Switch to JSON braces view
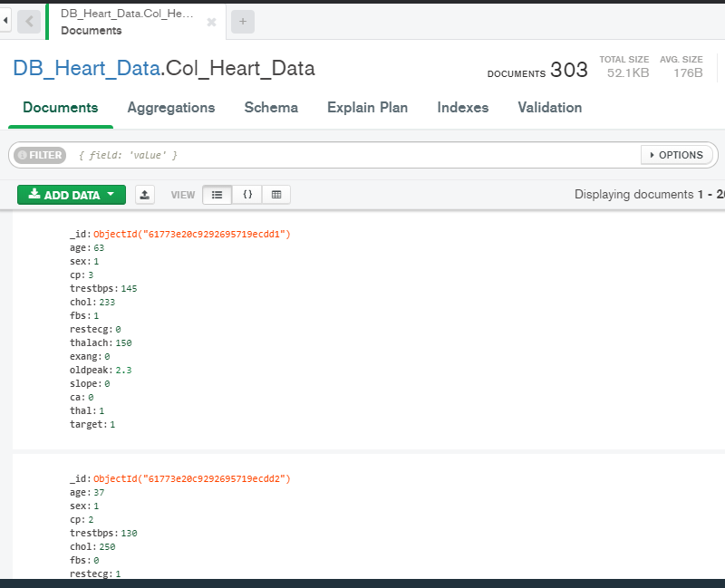725x588 pixels. click(247, 195)
